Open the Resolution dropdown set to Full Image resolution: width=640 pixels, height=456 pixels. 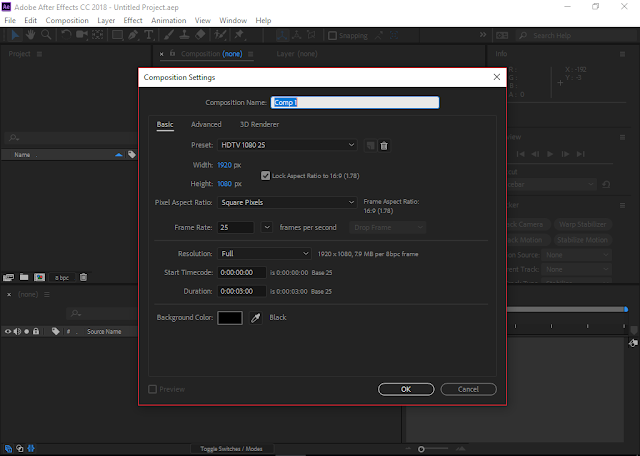[x=264, y=254]
